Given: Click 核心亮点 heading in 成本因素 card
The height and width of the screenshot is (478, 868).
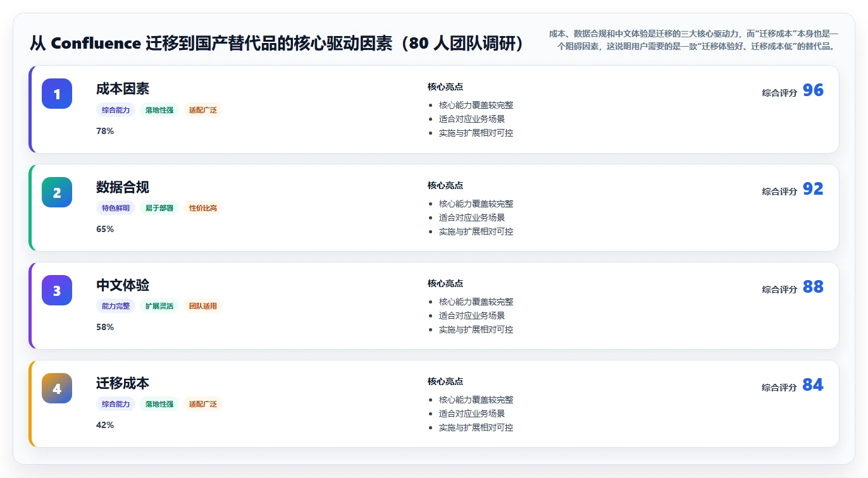Looking at the screenshot, I should [x=445, y=87].
